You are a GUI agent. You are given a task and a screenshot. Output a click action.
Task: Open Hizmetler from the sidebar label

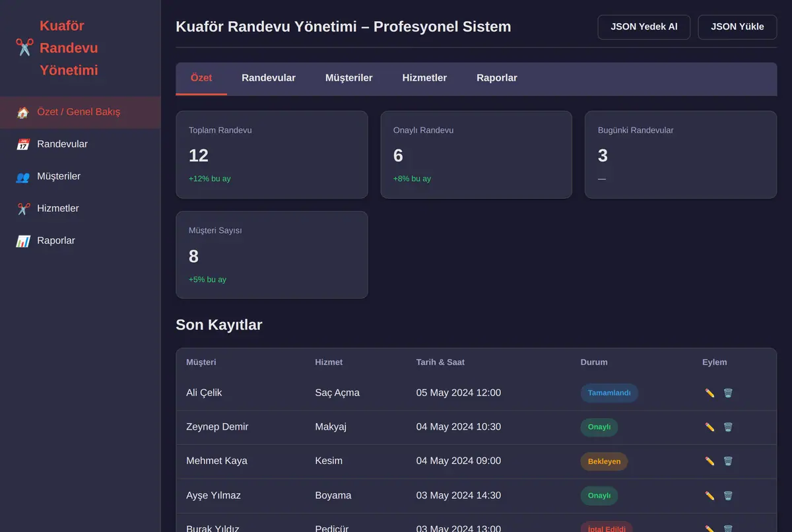(58, 209)
